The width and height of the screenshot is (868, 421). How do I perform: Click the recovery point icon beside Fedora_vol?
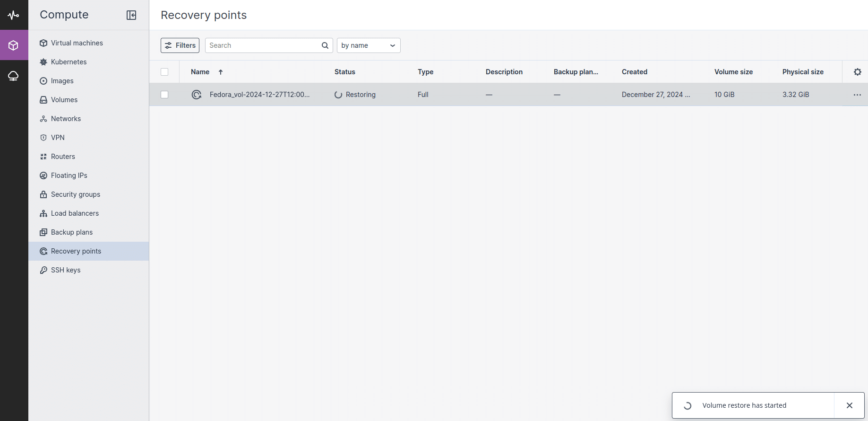(197, 95)
